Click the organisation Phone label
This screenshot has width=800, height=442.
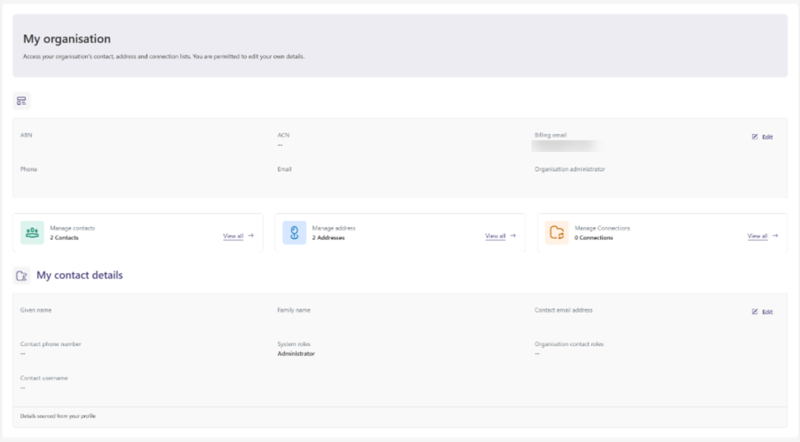(29, 169)
